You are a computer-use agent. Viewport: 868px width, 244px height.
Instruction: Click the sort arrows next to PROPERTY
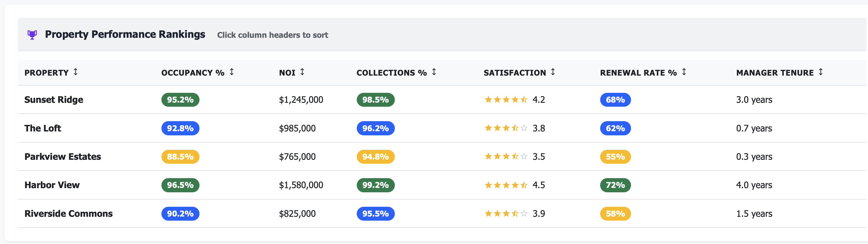click(x=76, y=72)
